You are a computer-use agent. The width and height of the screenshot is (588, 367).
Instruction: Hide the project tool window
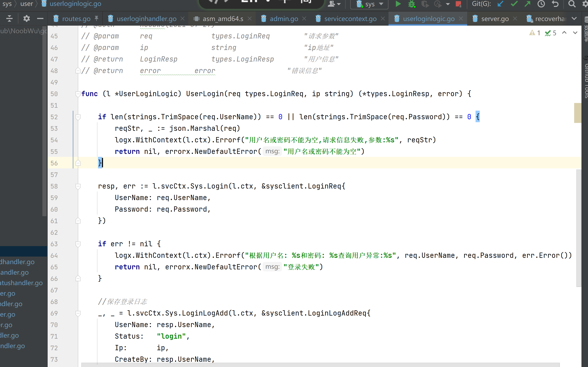click(40, 18)
